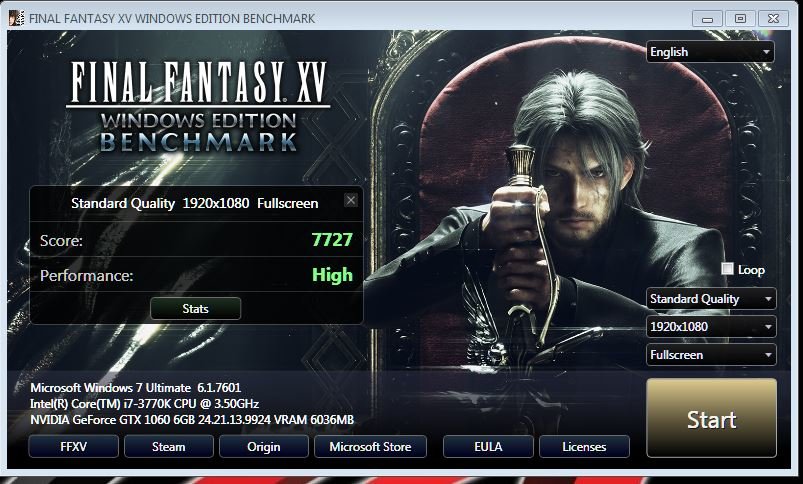Click the Standard Quality 1920x1080 Fullscreen heading
Image resolution: width=803 pixels, height=484 pixels.
[195, 203]
